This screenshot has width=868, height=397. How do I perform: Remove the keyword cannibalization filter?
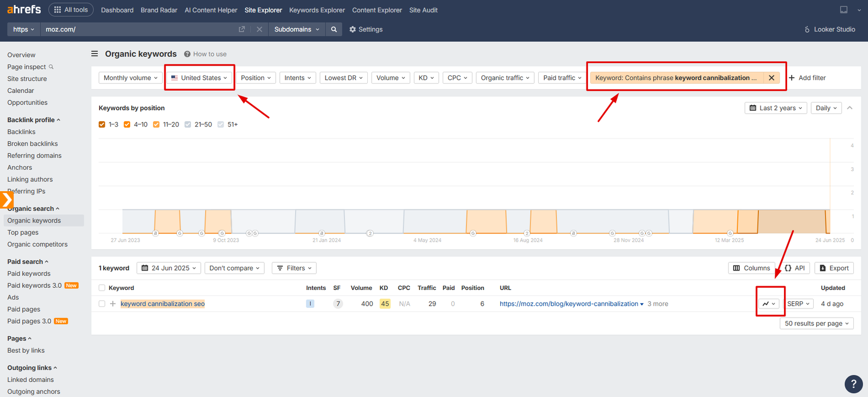click(x=771, y=78)
